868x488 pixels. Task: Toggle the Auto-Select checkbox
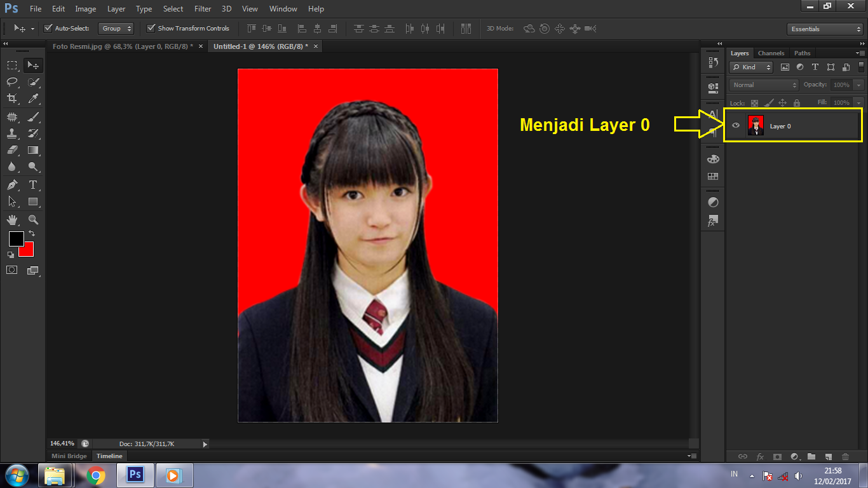point(48,29)
